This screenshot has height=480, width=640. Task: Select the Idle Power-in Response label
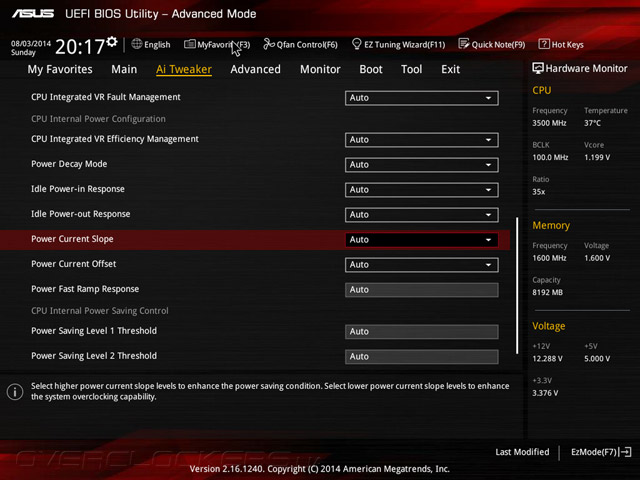(78, 189)
